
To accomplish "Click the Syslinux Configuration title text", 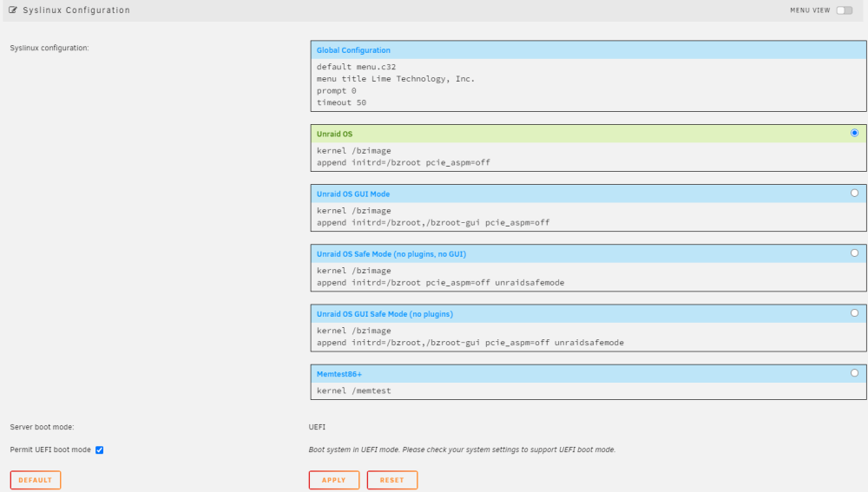I will pyautogui.click(x=76, y=10).
